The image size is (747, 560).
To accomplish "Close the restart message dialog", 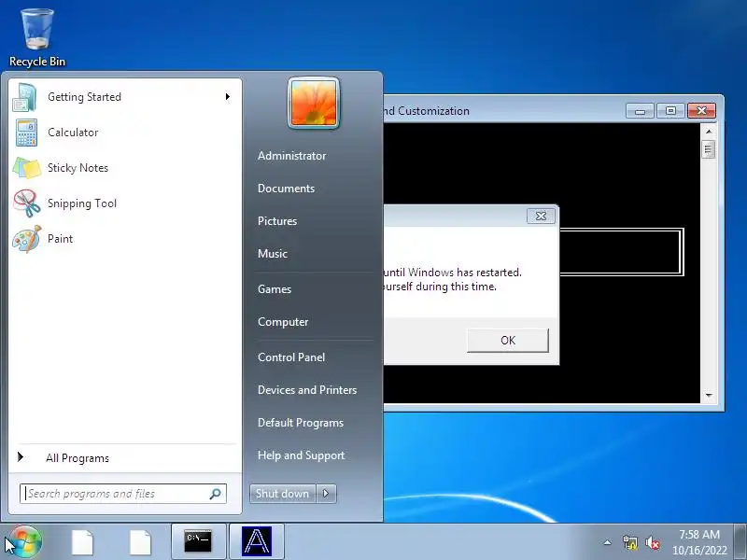I will pos(541,216).
